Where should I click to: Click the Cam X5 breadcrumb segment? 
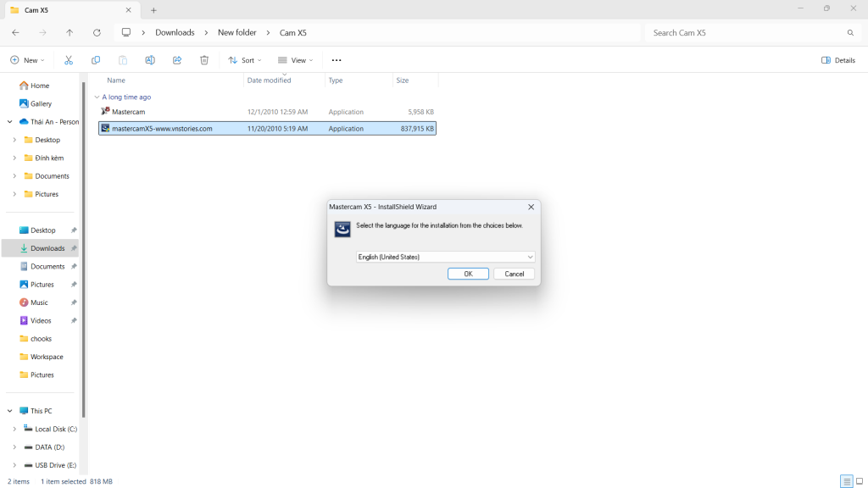tap(292, 33)
